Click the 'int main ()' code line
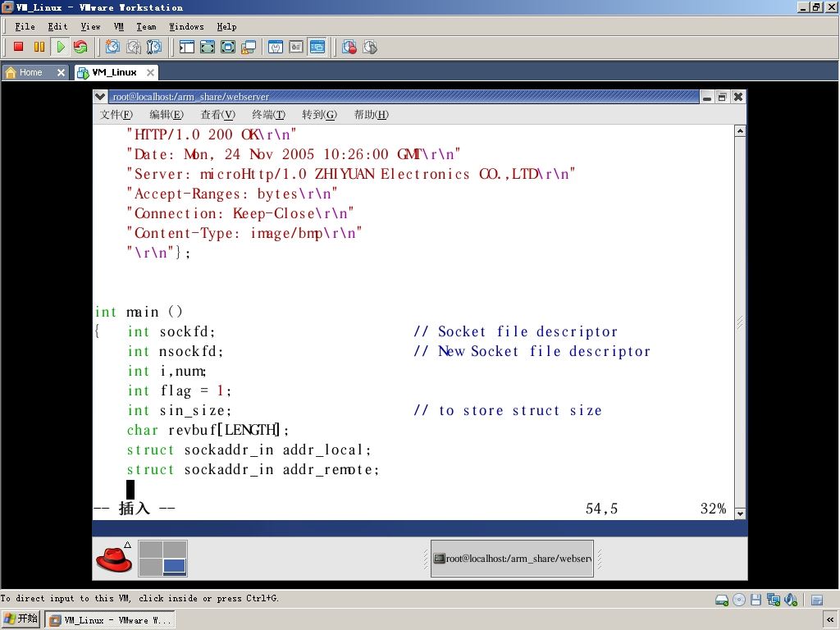This screenshot has width=840, height=630. coord(139,312)
